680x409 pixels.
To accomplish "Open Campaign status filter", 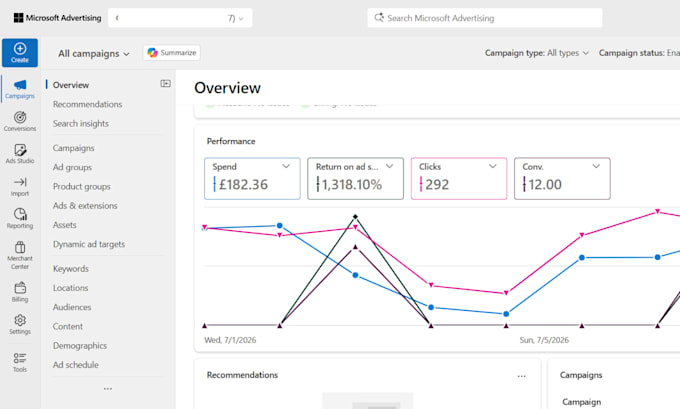I will (639, 53).
